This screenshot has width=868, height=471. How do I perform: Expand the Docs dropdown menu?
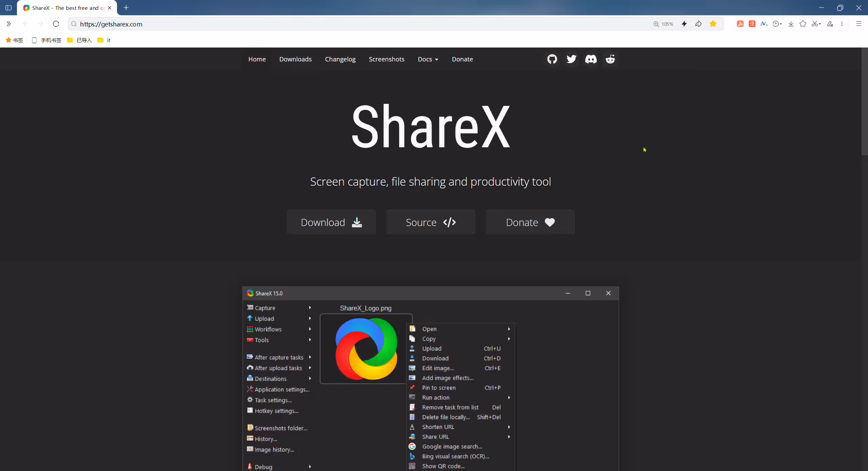pos(428,59)
